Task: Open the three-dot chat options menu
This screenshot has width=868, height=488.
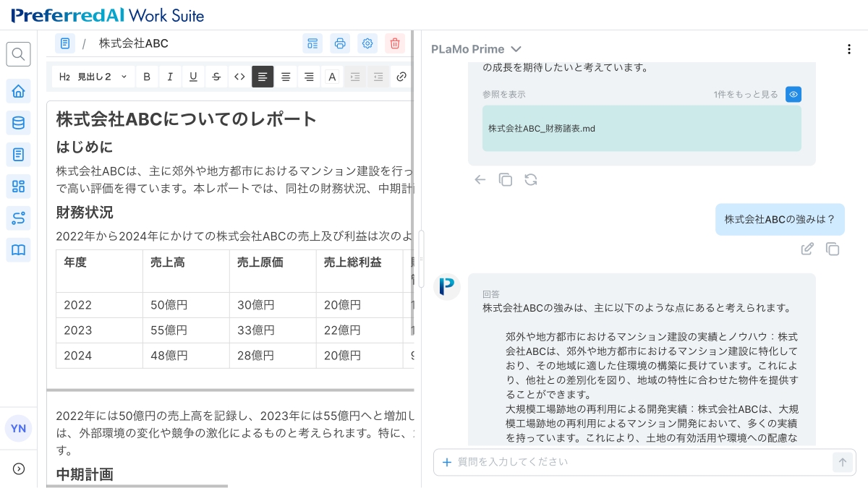Action: pyautogui.click(x=849, y=49)
